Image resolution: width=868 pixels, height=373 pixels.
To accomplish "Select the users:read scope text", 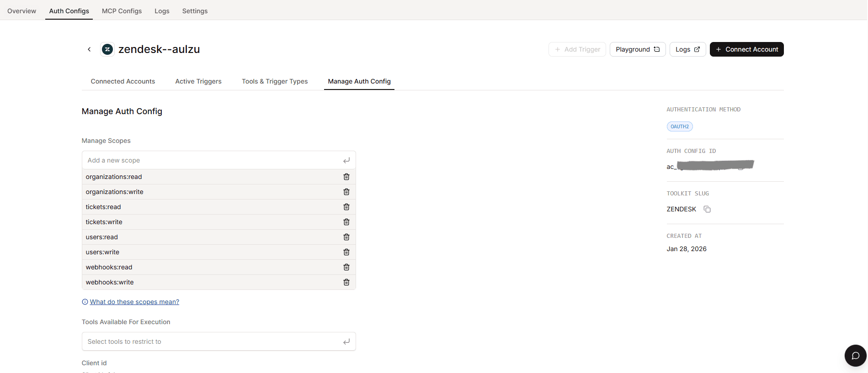I will point(102,237).
